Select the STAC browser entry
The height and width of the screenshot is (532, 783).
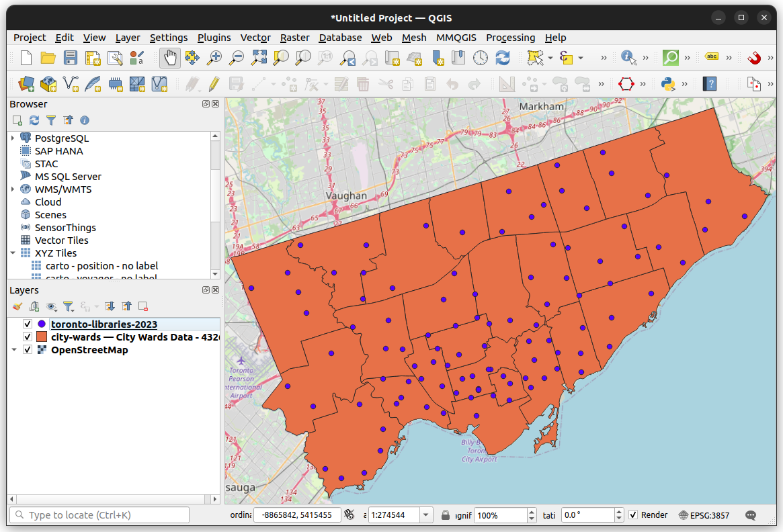46,164
